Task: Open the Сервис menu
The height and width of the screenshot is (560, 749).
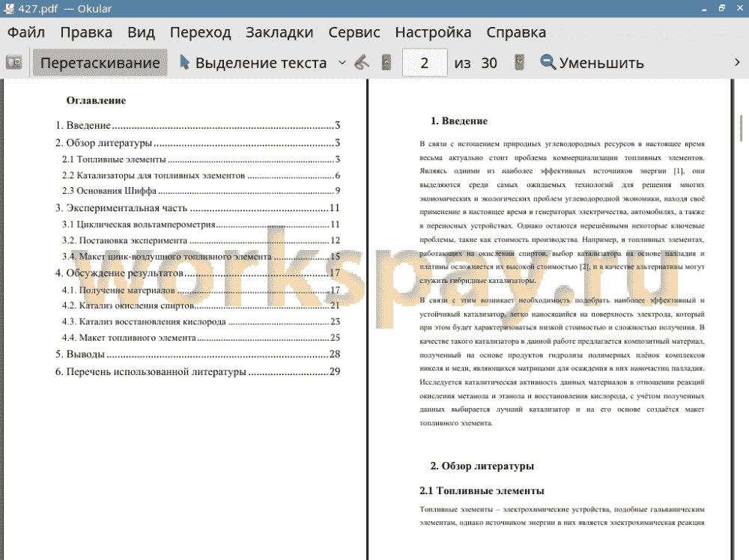Action: coord(354,32)
